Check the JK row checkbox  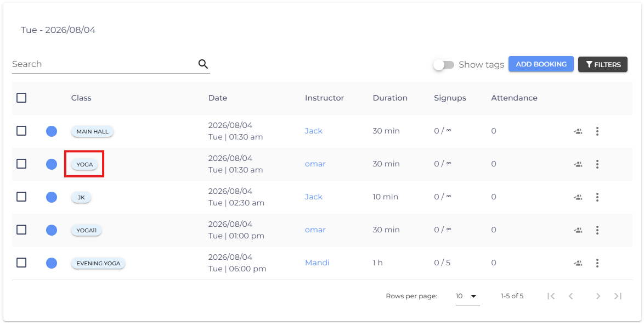pyautogui.click(x=21, y=197)
